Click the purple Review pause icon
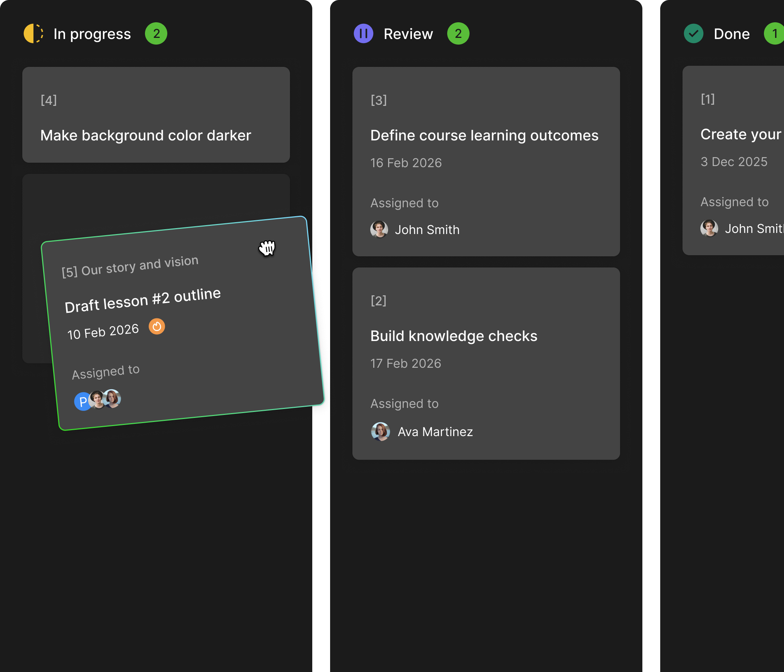784x672 pixels. click(363, 34)
